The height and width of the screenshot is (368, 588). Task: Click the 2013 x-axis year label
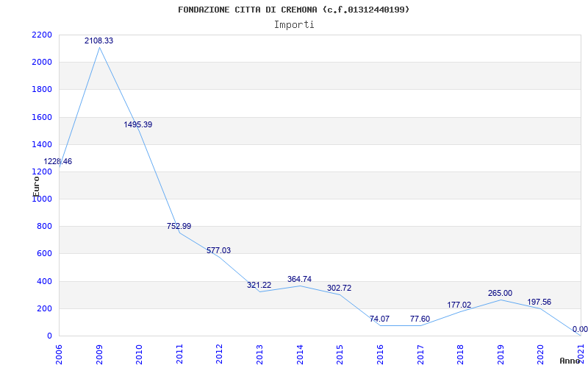point(259,355)
